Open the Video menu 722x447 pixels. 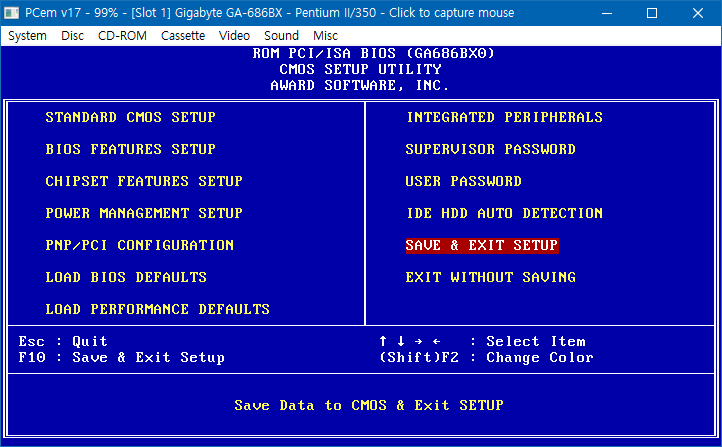point(234,35)
